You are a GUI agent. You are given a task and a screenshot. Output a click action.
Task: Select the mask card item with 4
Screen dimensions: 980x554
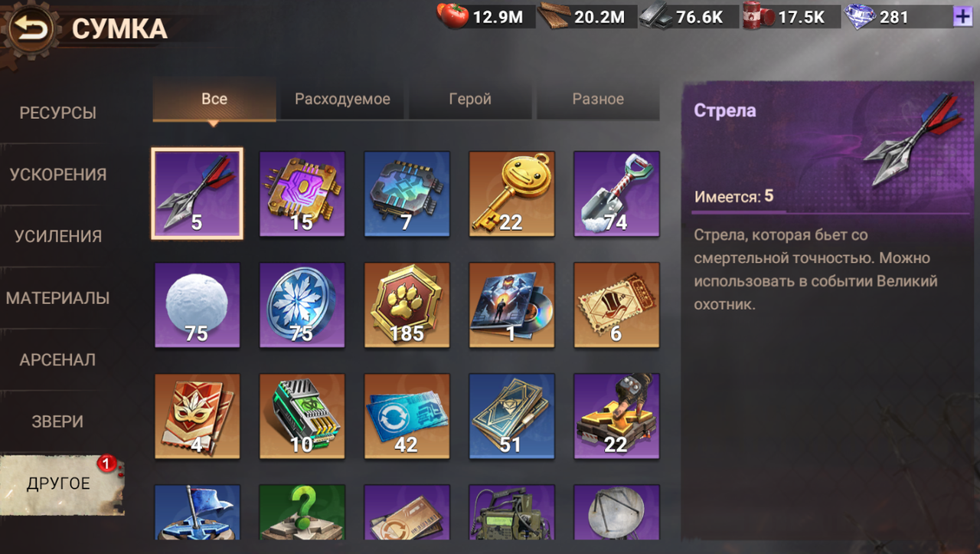click(x=198, y=416)
